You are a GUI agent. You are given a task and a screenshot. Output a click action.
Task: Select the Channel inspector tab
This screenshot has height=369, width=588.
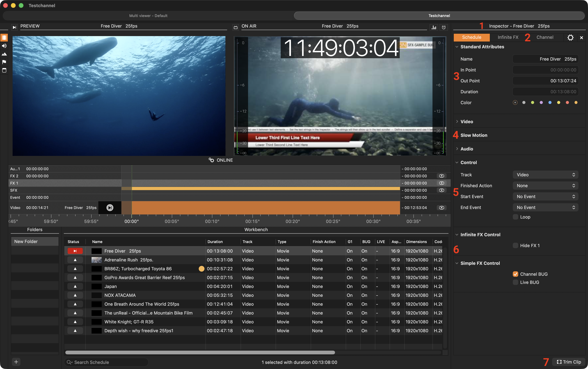click(x=545, y=37)
